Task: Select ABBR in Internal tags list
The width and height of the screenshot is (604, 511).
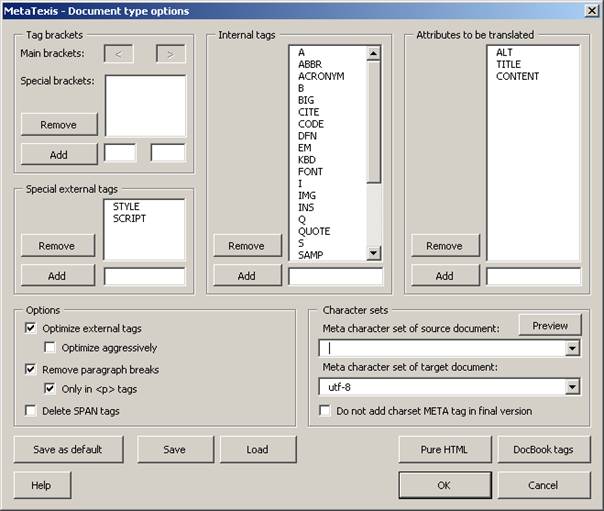Action: pos(310,64)
